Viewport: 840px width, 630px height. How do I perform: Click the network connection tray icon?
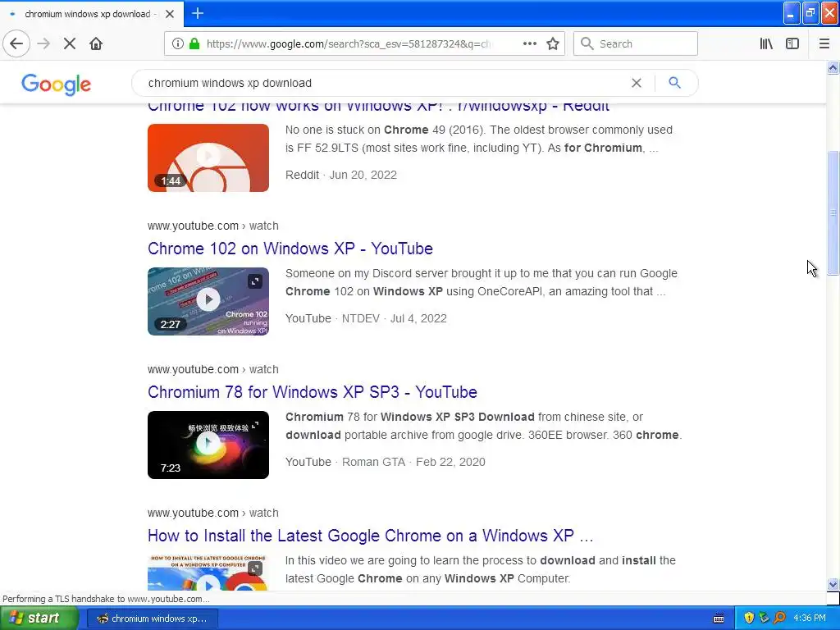pos(765,619)
